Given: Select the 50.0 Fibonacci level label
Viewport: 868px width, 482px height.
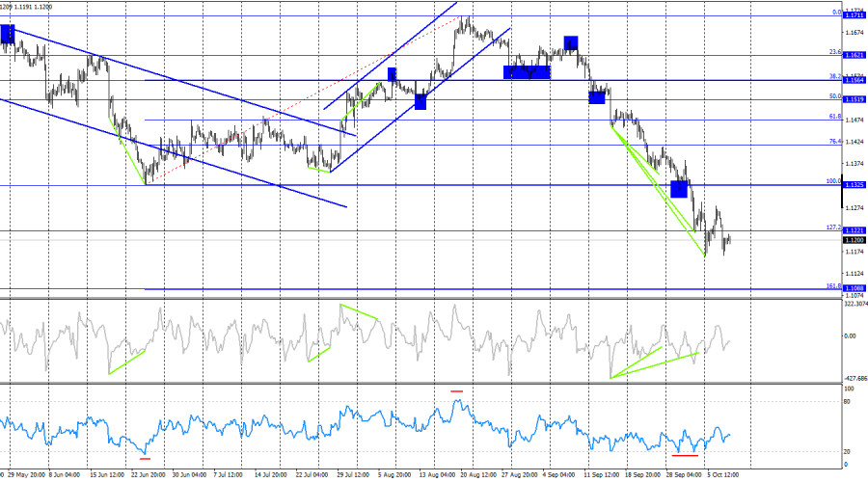Looking at the screenshot, I should [835, 96].
